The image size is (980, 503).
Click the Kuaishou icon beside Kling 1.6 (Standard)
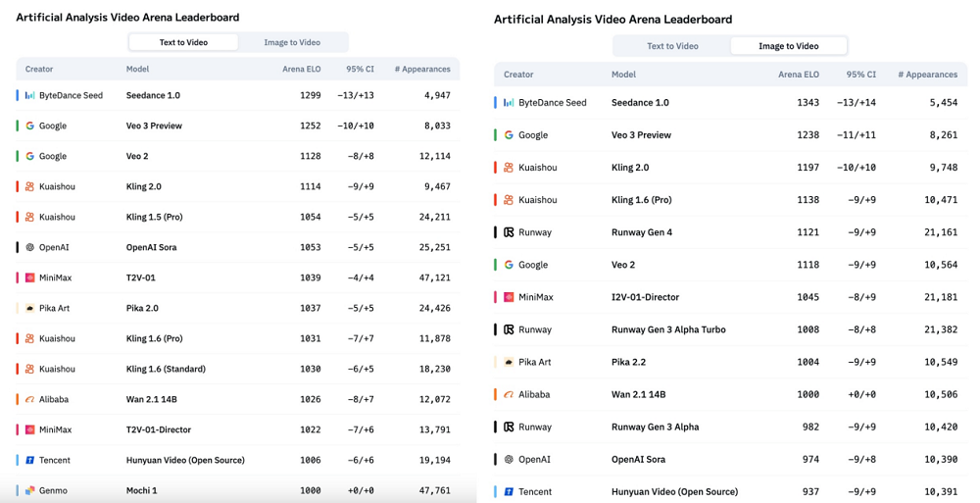(x=30, y=369)
